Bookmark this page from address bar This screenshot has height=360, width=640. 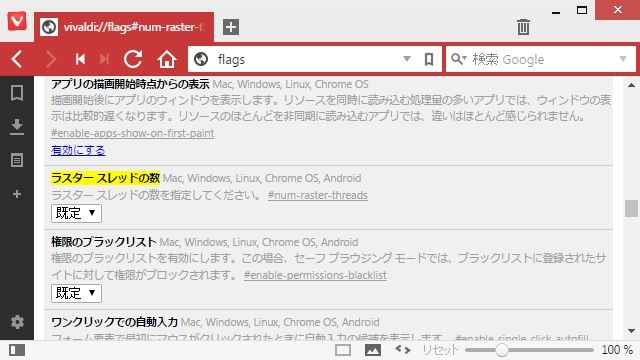tap(429, 60)
